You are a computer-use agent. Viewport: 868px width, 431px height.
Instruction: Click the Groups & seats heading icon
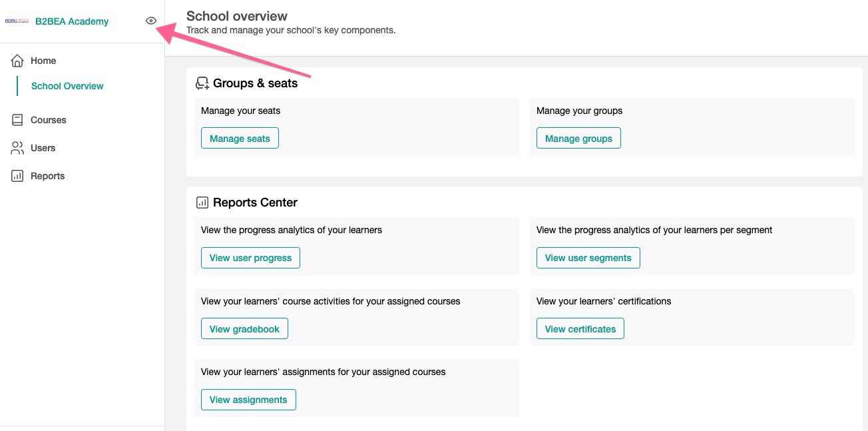coord(202,83)
